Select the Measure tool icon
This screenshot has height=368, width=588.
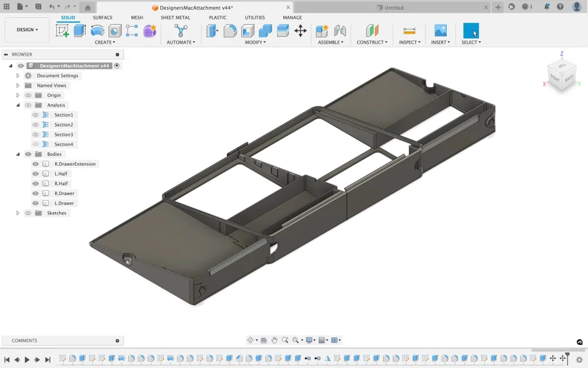point(409,31)
